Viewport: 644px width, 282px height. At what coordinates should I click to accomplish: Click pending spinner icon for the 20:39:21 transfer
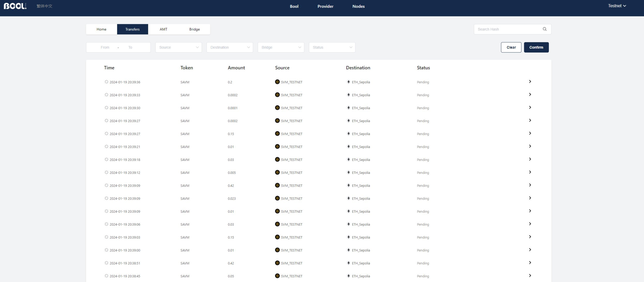coord(106,147)
